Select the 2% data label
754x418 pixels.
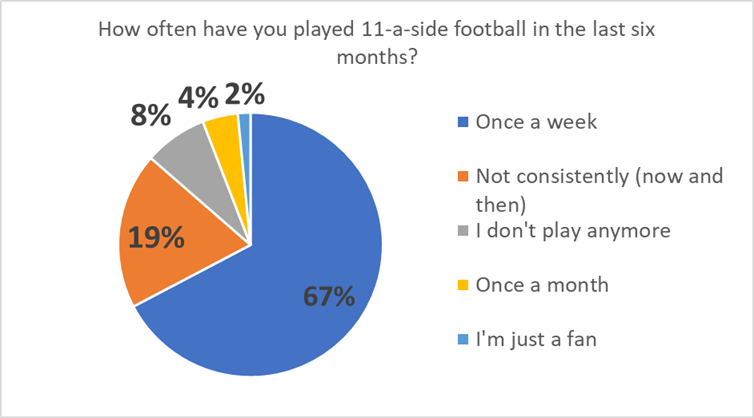click(x=245, y=95)
